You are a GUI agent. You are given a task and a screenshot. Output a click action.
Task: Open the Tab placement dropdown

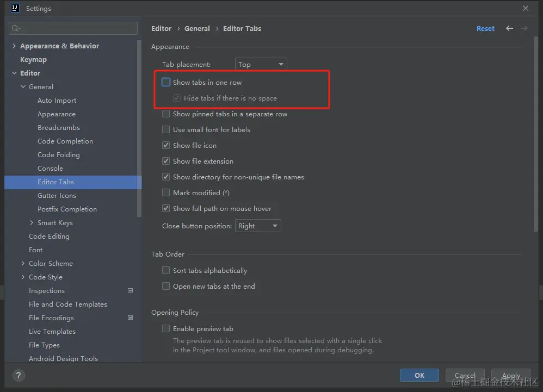tap(261, 64)
